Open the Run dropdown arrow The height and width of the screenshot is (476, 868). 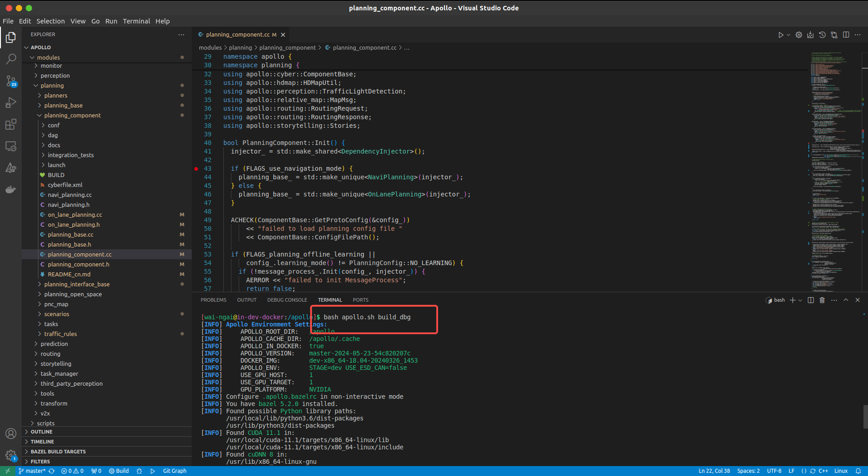(788, 34)
